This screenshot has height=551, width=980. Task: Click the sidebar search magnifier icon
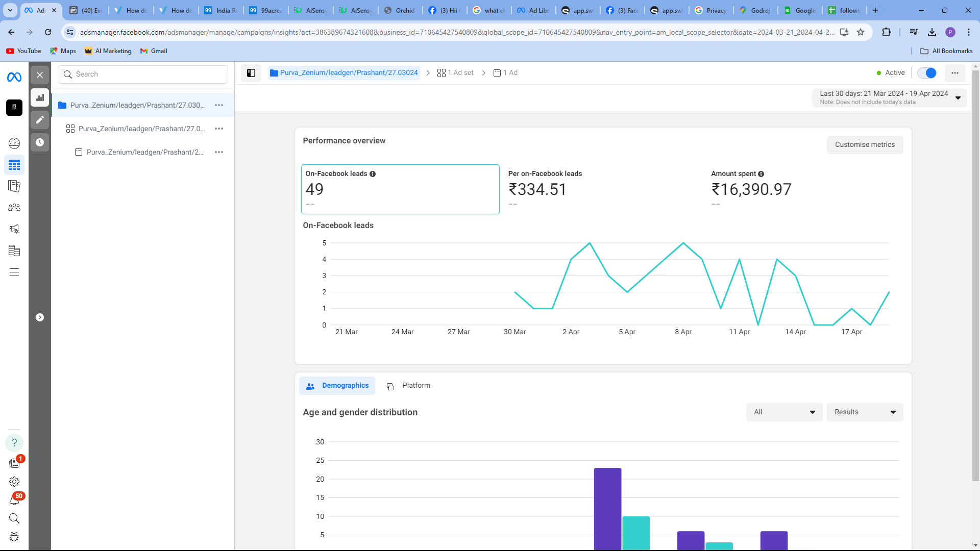click(x=14, y=519)
